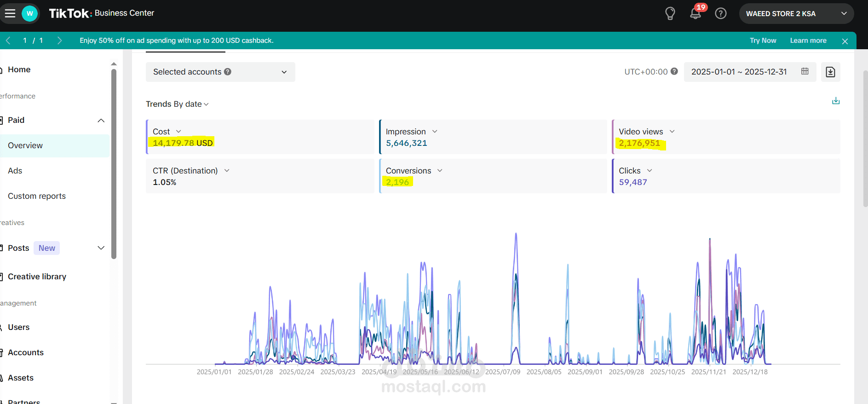The height and width of the screenshot is (404, 868).
Task: Click the 5,646,321 impression value
Action: tap(407, 143)
